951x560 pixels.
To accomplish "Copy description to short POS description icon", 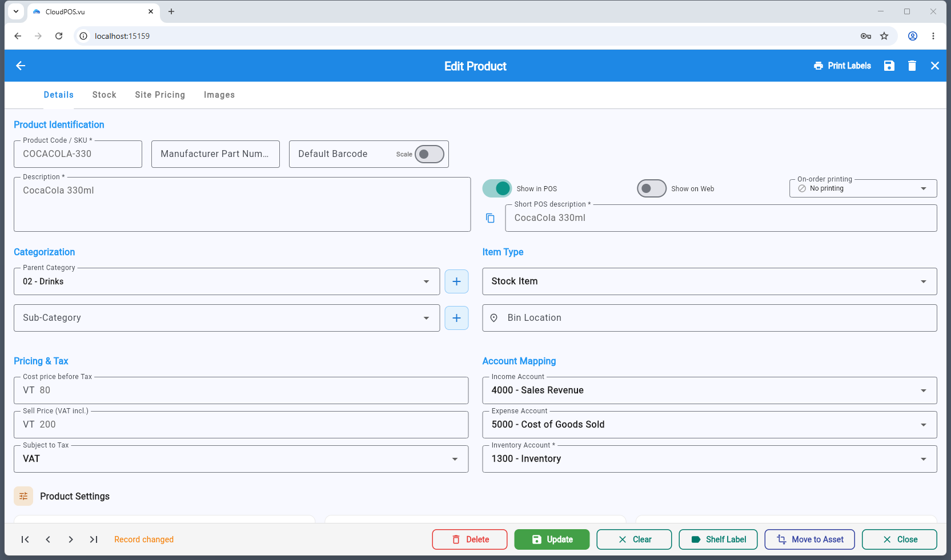I will [490, 218].
